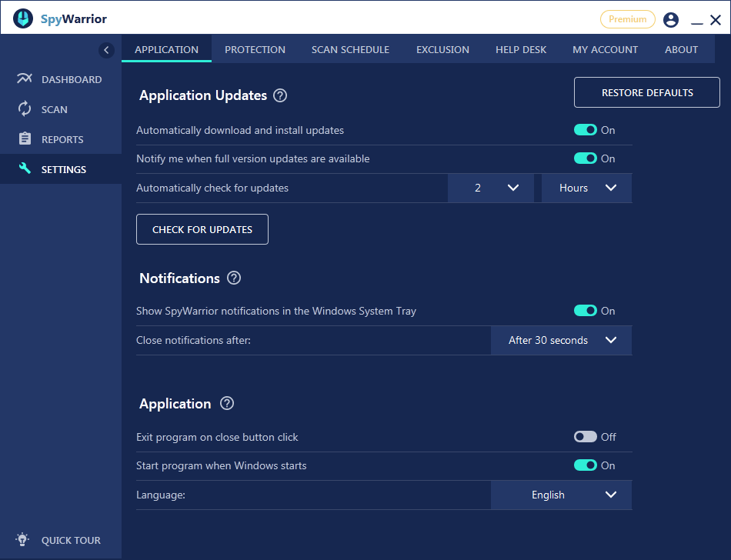The width and height of the screenshot is (731, 560).
Task: Enable exit program on close button click
Action: pyautogui.click(x=586, y=436)
